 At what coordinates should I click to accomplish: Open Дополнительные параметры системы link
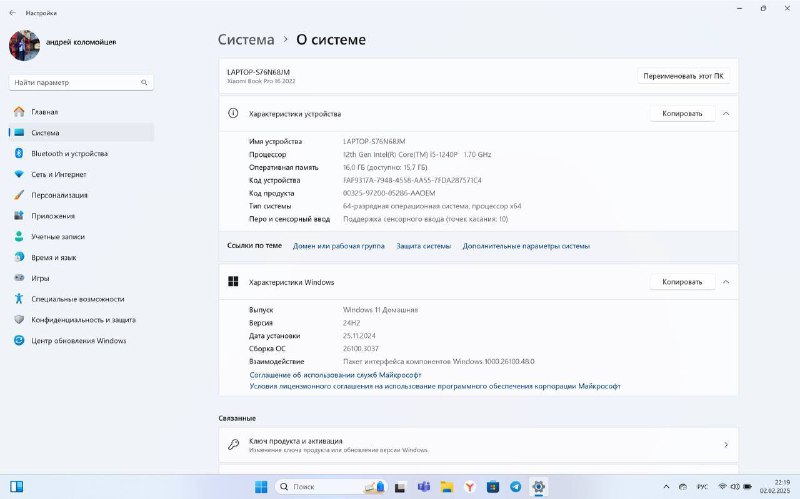(x=526, y=246)
